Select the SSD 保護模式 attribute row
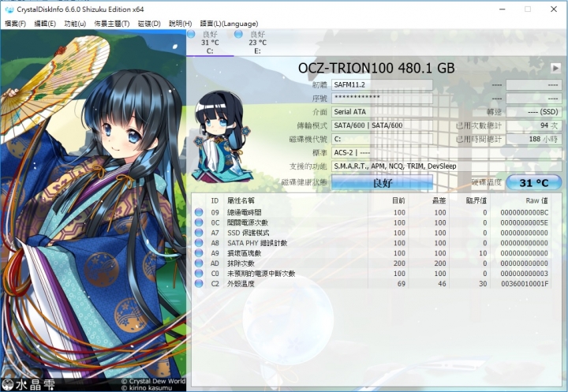 [x=372, y=233]
